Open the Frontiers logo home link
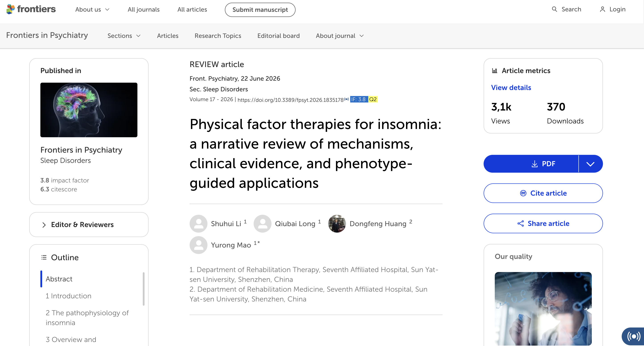644x346 pixels. pyautogui.click(x=31, y=9)
